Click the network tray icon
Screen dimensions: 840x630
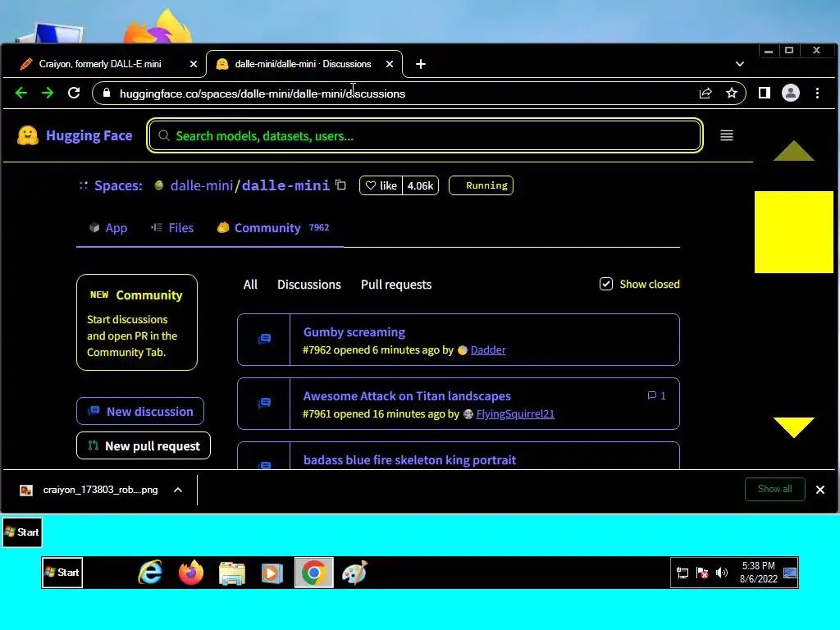click(682, 573)
